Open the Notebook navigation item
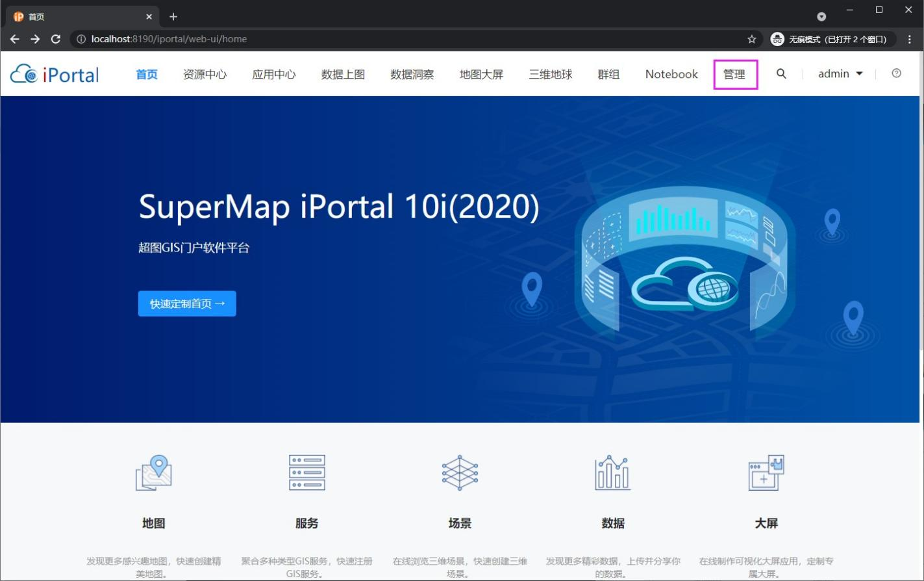This screenshot has height=581, width=924. tap(671, 74)
